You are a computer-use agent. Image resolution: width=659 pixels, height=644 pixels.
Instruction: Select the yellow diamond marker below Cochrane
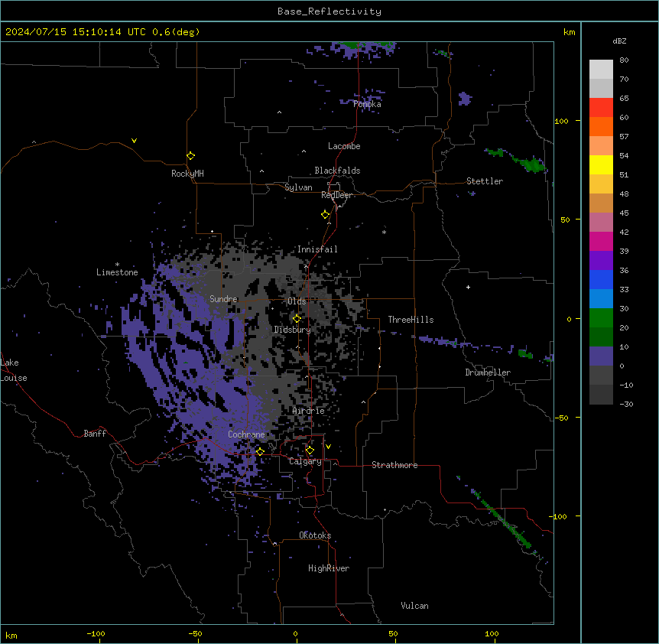pyautogui.click(x=260, y=451)
